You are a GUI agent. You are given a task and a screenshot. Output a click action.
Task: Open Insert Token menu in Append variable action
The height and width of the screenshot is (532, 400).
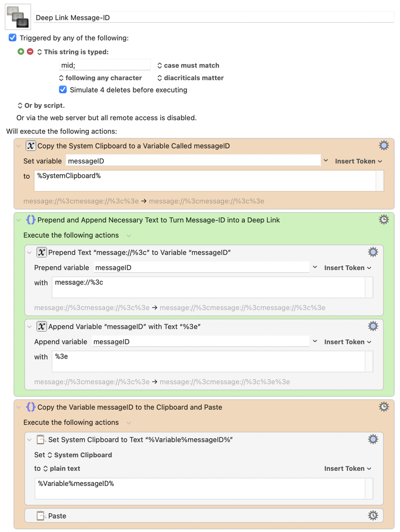coord(348,342)
